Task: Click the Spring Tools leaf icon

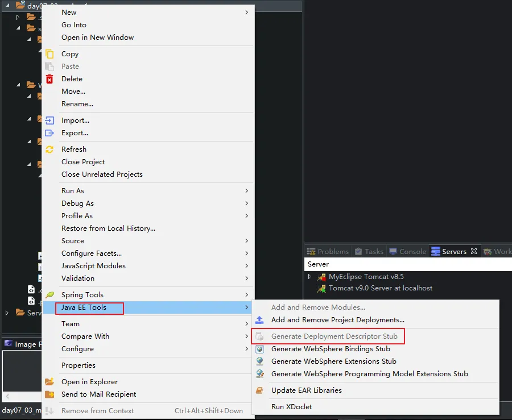Action: (49, 295)
